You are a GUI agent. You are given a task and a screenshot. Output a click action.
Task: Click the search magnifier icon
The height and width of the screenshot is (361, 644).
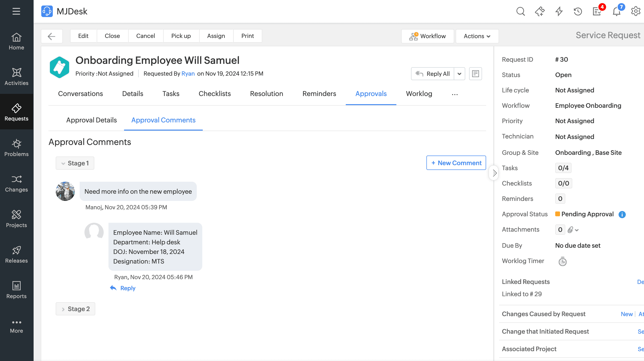pyautogui.click(x=520, y=12)
